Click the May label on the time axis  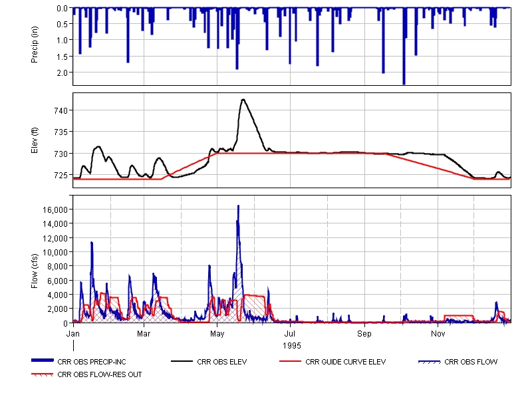tap(217, 333)
